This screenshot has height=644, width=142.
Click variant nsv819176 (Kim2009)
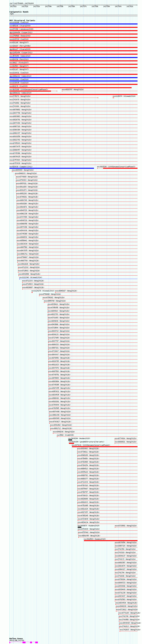coord(19,86)
